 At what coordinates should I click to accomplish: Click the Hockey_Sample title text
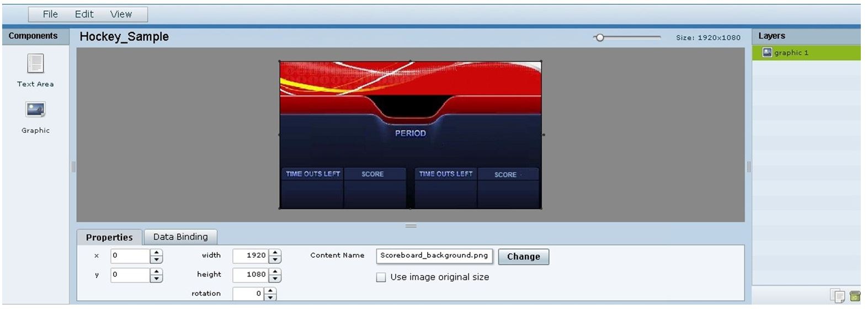[x=124, y=37]
